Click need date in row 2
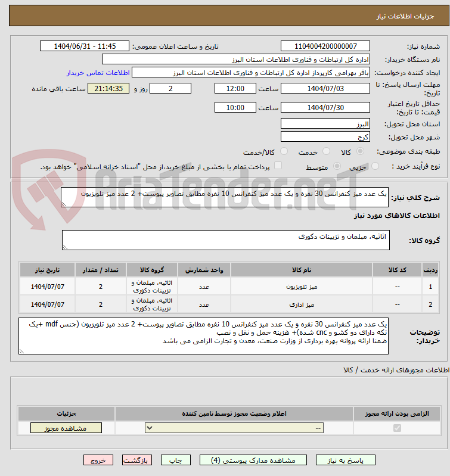 click(47, 304)
